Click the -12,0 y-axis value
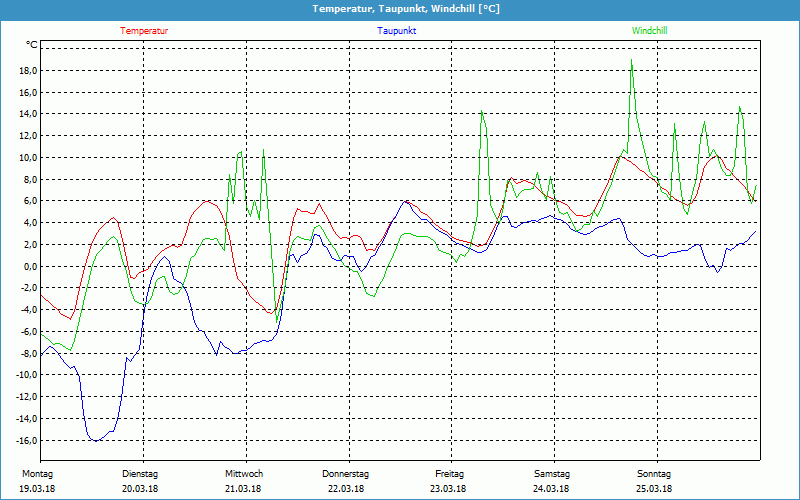 point(27,397)
